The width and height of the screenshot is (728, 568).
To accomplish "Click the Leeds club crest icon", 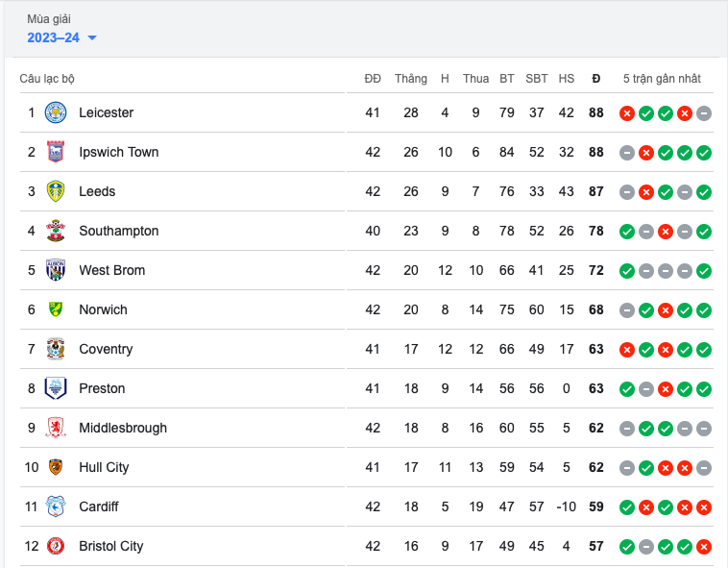I will [56, 191].
